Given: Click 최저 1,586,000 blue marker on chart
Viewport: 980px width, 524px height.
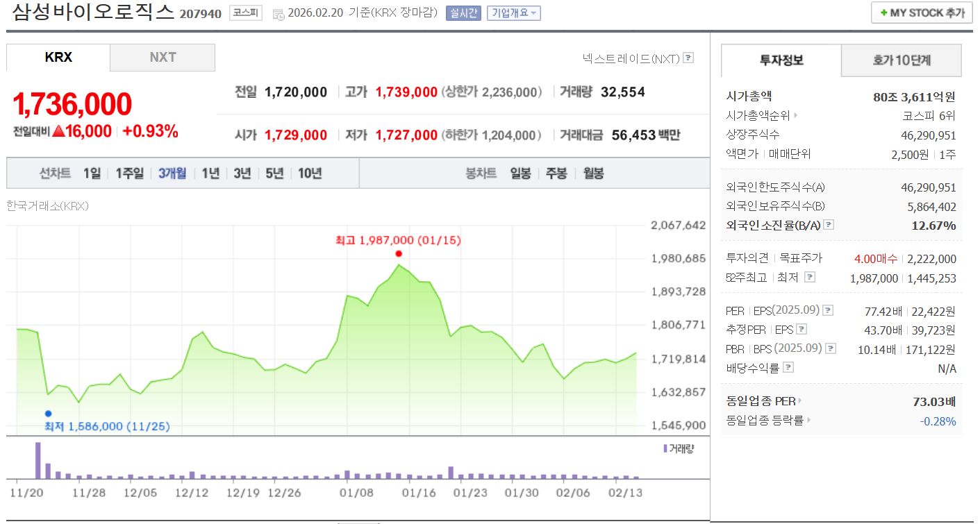Looking at the screenshot, I should (x=48, y=414).
